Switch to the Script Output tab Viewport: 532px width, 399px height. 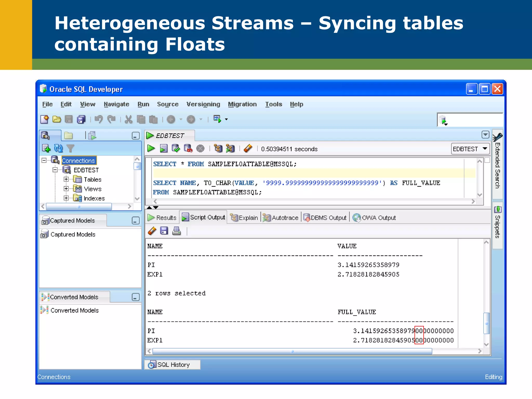tap(203, 217)
